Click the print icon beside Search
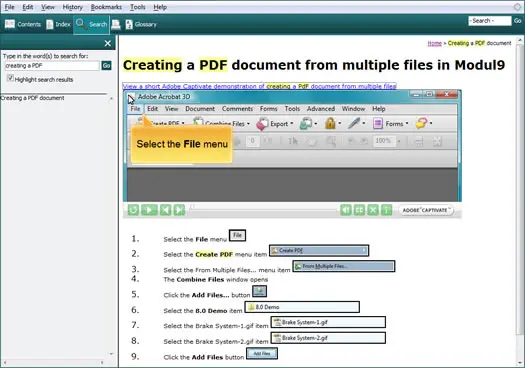 coord(116,24)
